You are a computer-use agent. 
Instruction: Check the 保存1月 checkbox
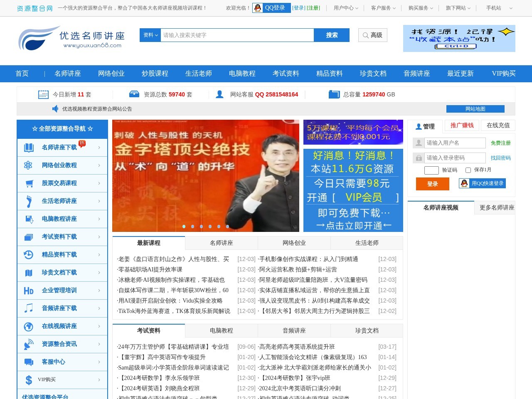[x=468, y=170]
